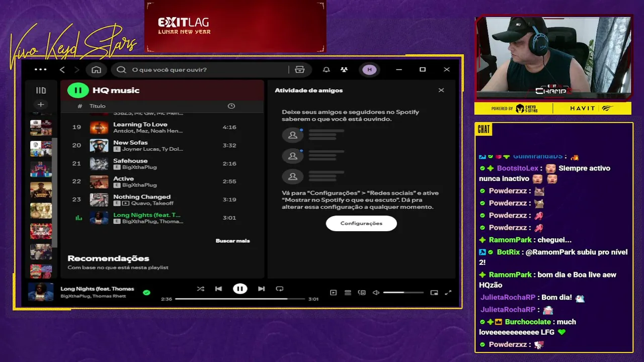Seek on the song progress bar

pos(240,299)
